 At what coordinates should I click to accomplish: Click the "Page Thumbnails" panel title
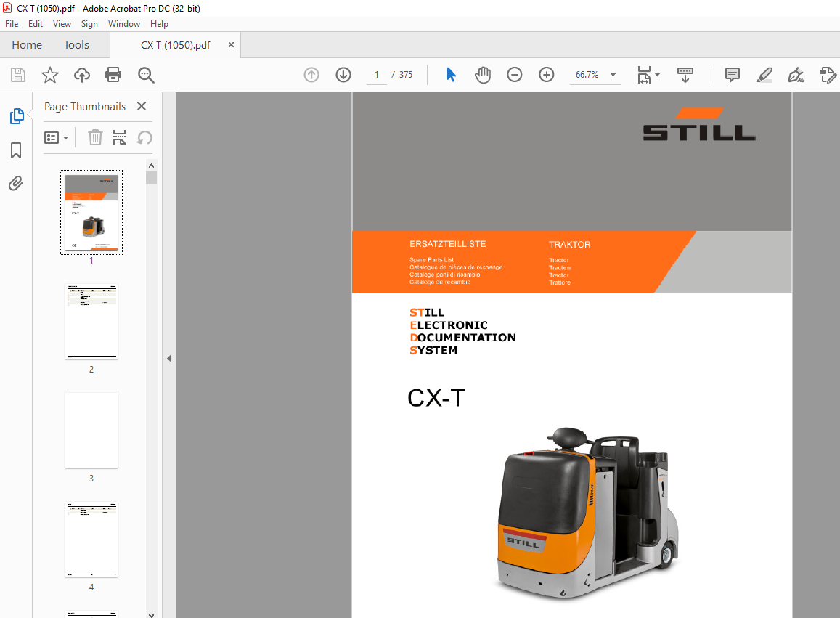(x=85, y=107)
